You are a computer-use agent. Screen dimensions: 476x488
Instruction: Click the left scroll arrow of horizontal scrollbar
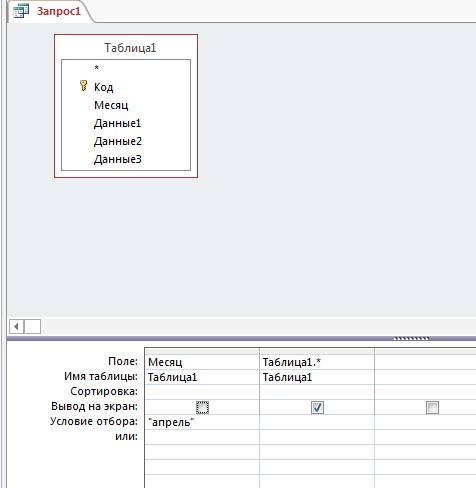16,326
